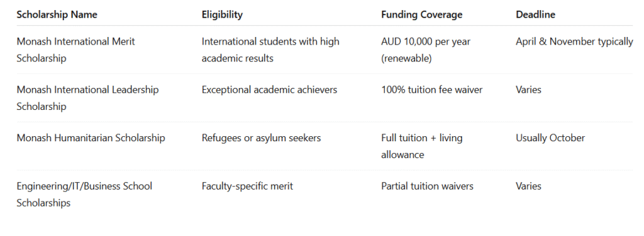Click 'April & November typically' deadline
Image resolution: width=644 pixels, height=236 pixels.
(574, 42)
